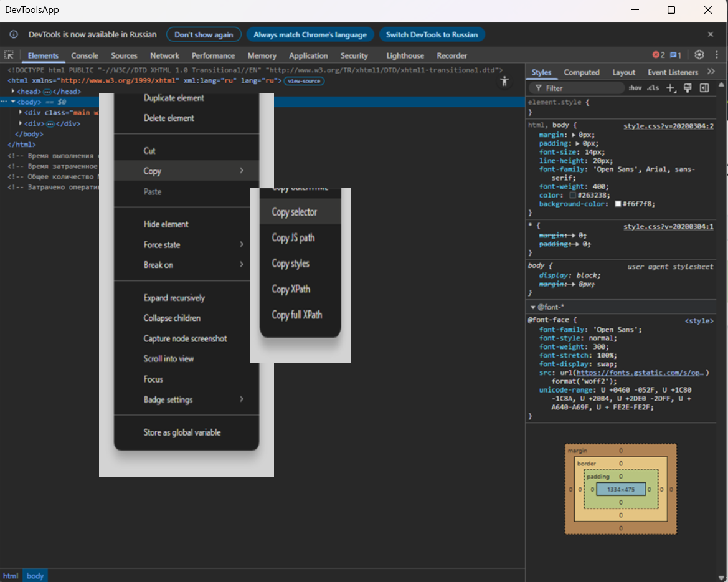728x582 pixels.
Task: Open the style.css?v=20200304:2 source link
Action: 668,126
